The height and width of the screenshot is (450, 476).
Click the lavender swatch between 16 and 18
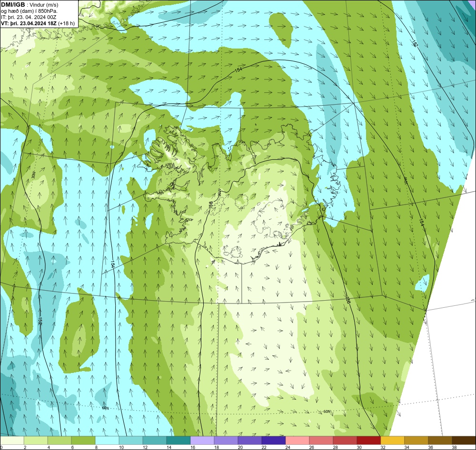(202, 440)
